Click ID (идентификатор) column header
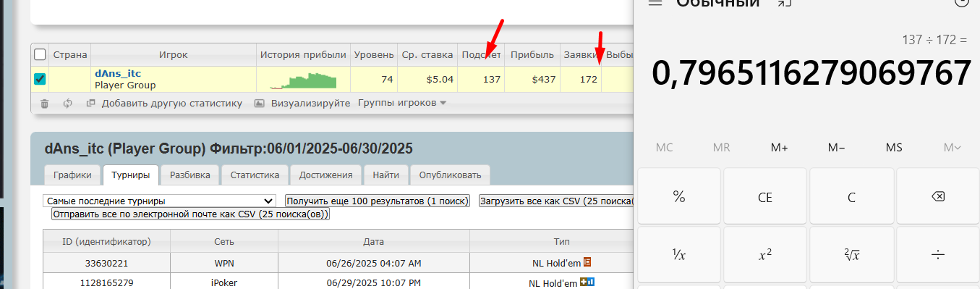 tap(106, 240)
